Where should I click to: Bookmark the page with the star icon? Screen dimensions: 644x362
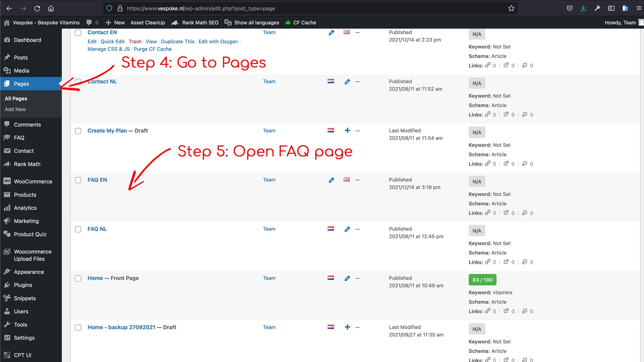click(511, 8)
